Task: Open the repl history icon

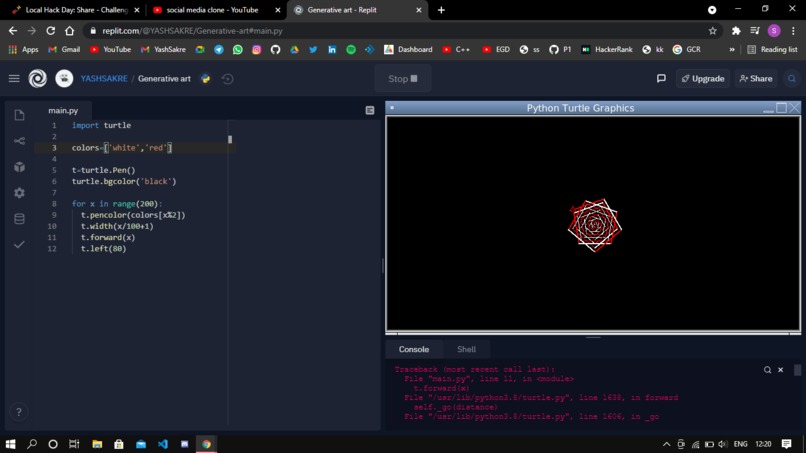Action: click(227, 79)
